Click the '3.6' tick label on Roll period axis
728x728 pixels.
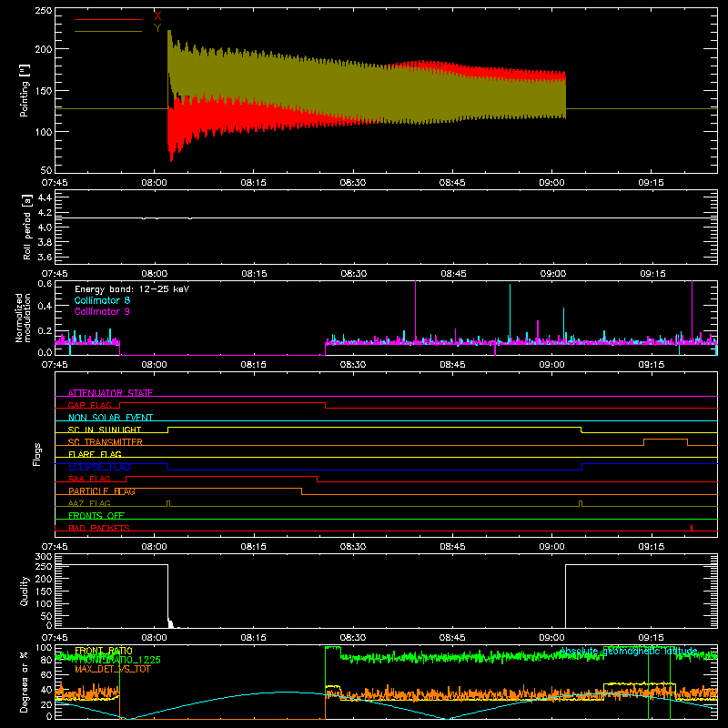[x=45, y=257]
